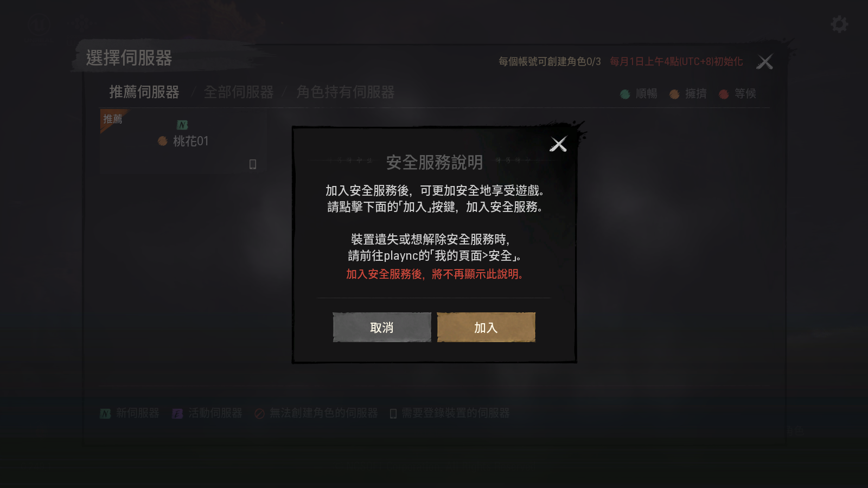
Task: Click the 取消 button
Action: [382, 327]
